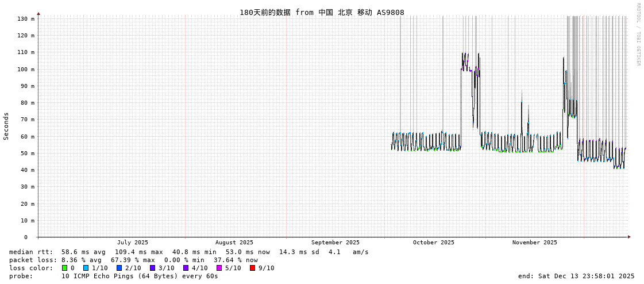Select the red 9/10 loss swatch

pyautogui.click(x=252, y=268)
